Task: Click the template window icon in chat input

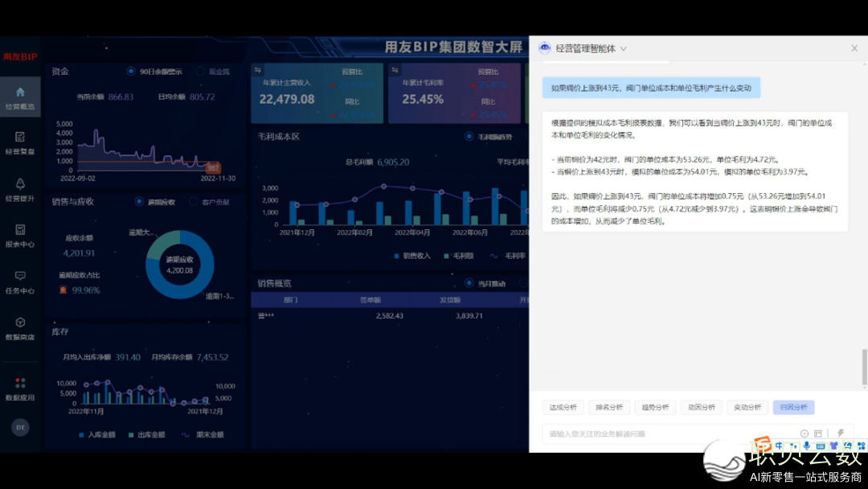Action: tap(818, 434)
